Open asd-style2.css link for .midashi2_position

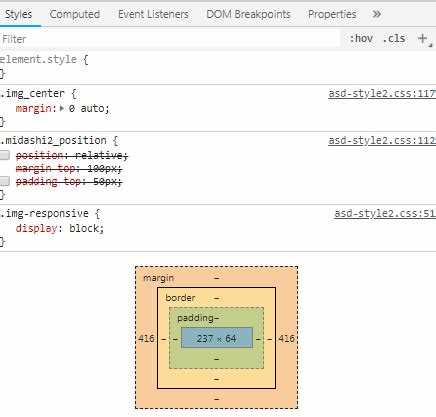tap(382, 140)
